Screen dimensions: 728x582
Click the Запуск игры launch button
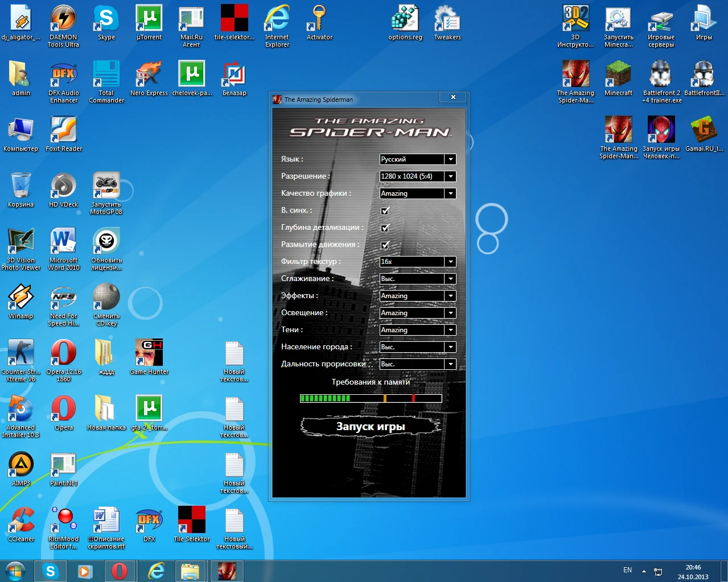[x=371, y=427]
